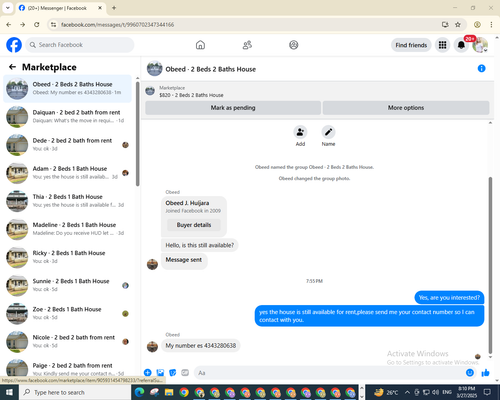
Task: Bookmark this page with the star
Action: (458, 25)
